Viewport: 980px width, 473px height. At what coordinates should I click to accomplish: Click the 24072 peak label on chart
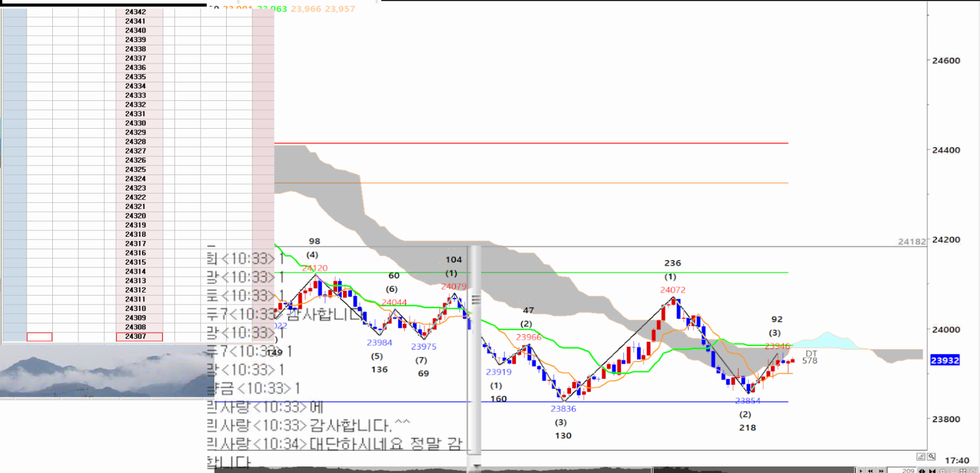[x=673, y=290]
